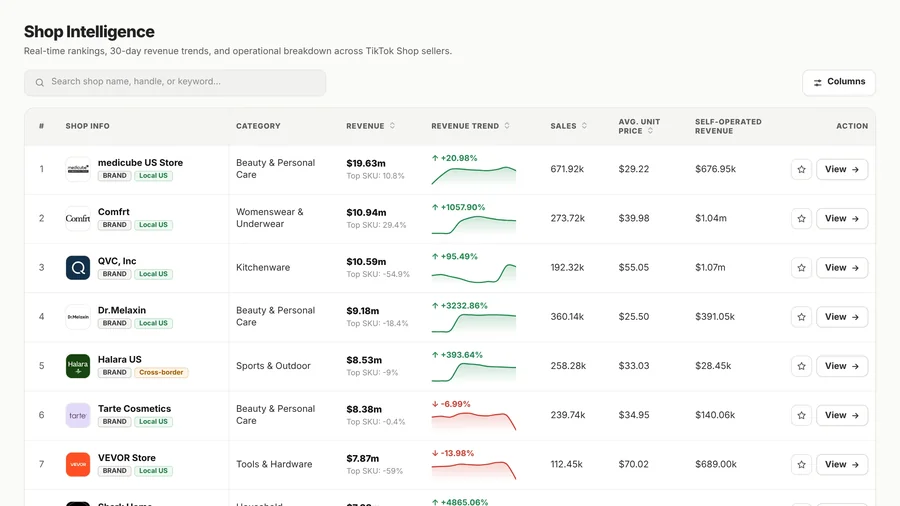Star the Comfrt shop row
Screen dimensions: 900x506
801,219
